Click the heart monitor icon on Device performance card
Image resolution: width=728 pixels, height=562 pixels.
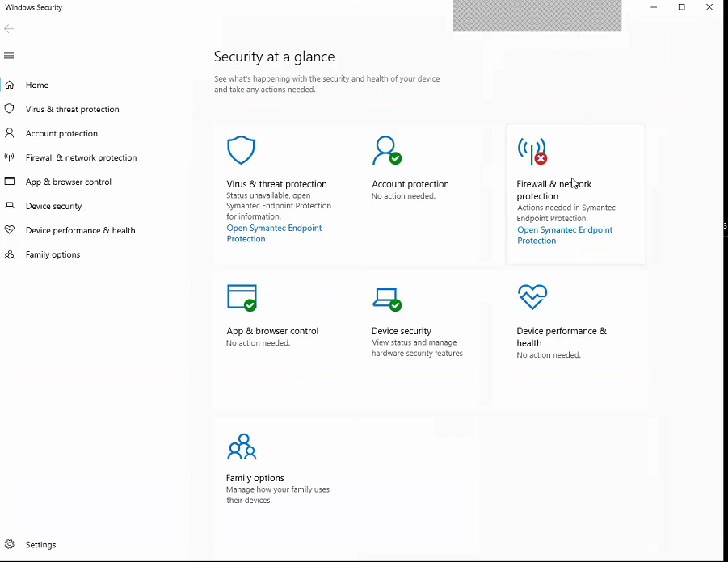point(532,297)
